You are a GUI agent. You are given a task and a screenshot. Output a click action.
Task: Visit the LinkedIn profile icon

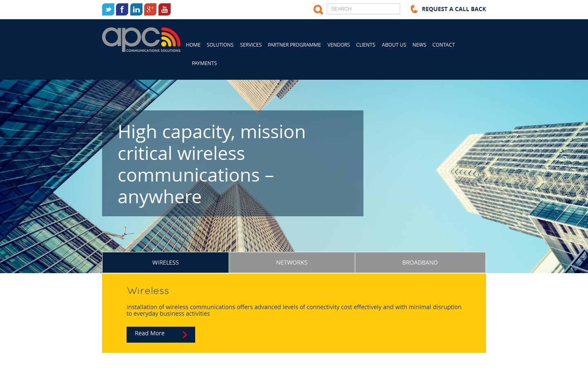[136, 9]
